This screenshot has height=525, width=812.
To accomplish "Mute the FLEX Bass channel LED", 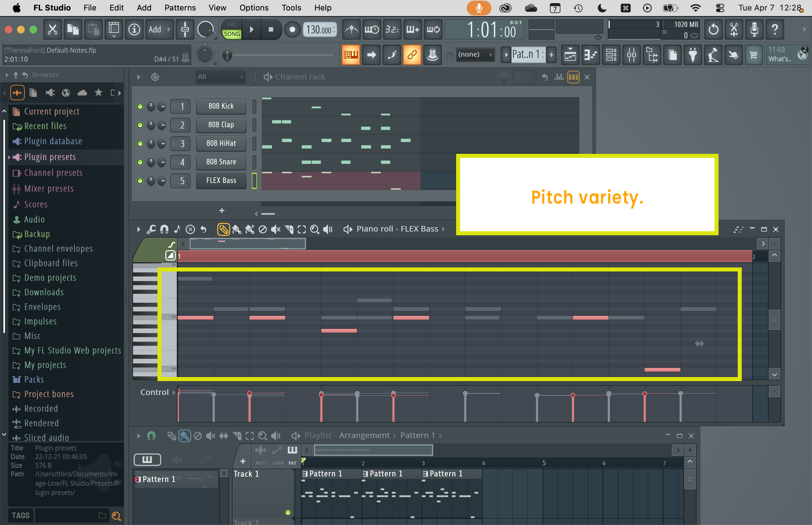I will point(140,181).
